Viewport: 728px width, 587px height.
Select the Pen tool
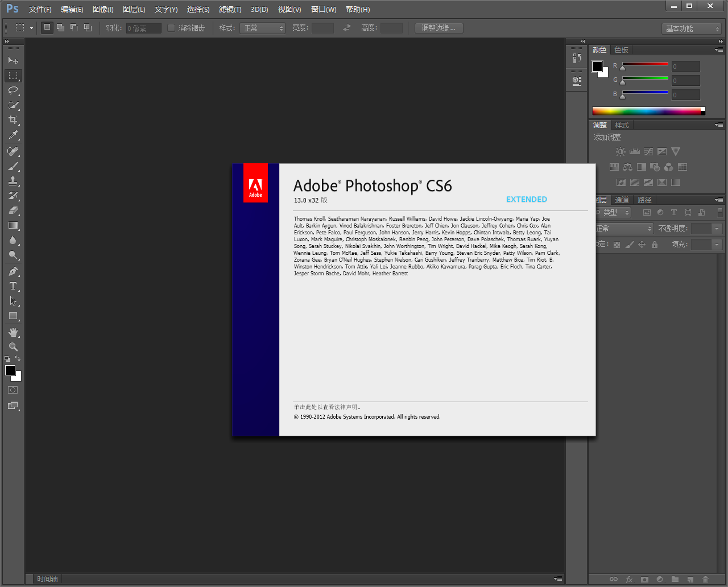click(x=13, y=271)
